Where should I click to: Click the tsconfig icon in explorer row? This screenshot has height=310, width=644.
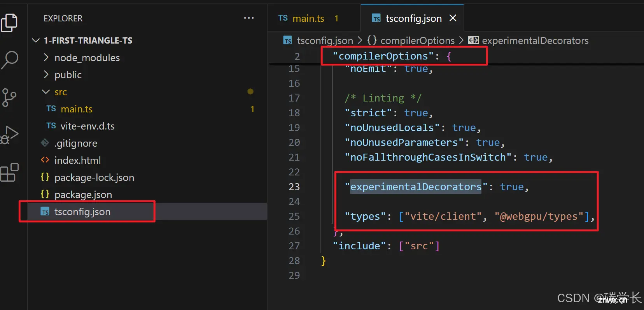(x=45, y=212)
